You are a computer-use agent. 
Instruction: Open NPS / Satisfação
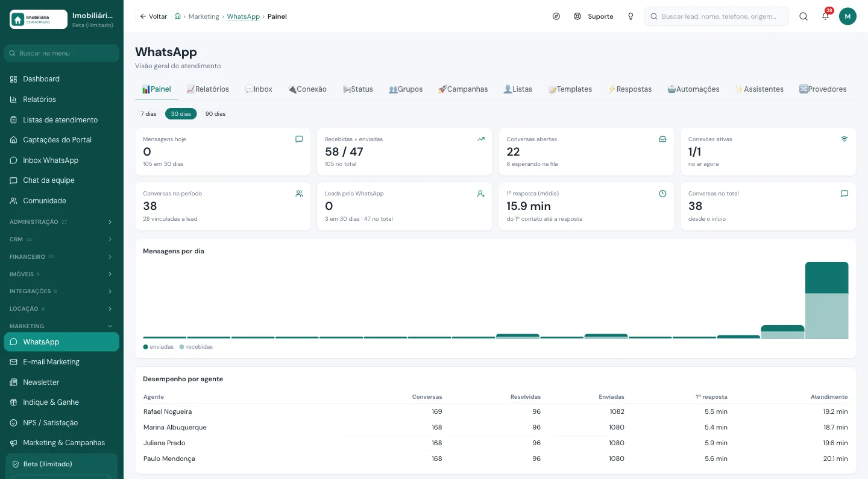pyautogui.click(x=61, y=423)
